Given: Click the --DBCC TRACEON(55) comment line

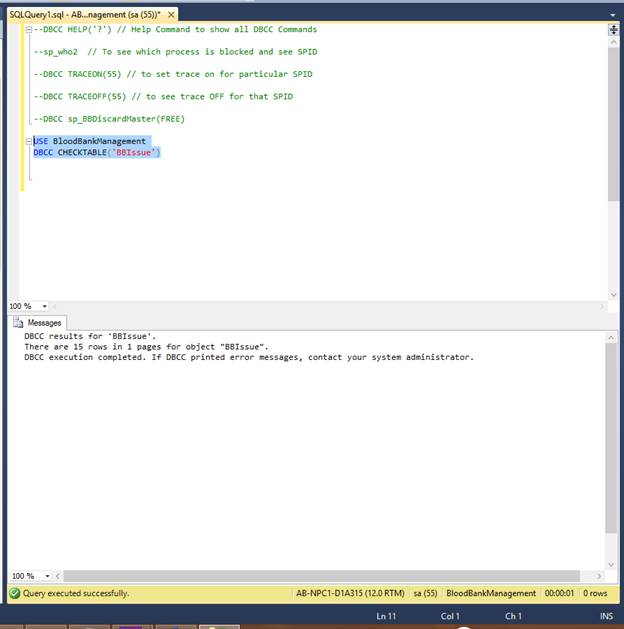Looking at the screenshot, I should [x=173, y=74].
